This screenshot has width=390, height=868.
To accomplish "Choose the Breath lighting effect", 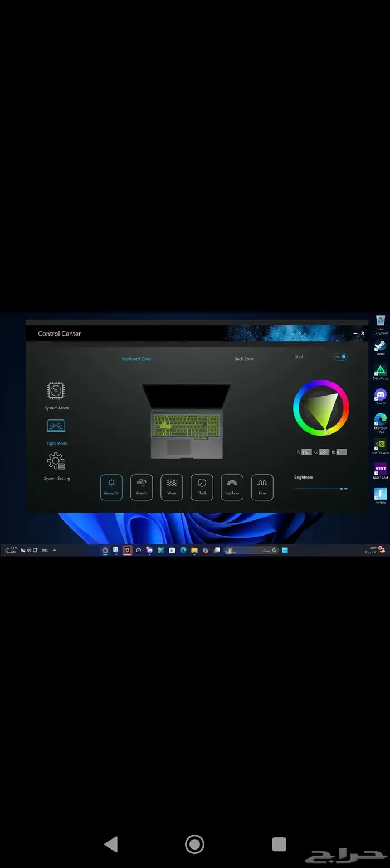I will [x=142, y=487].
